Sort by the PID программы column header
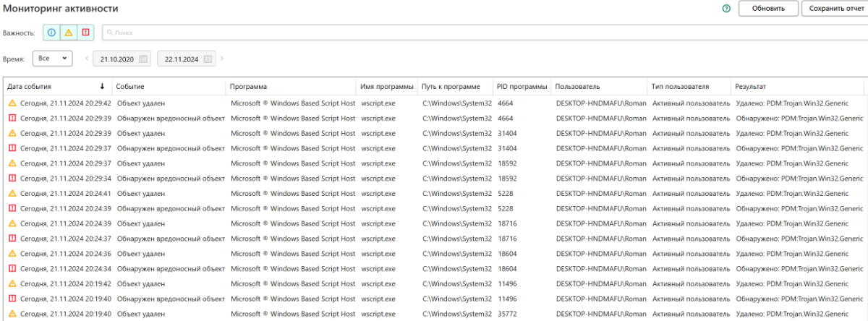 coord(522,86)
